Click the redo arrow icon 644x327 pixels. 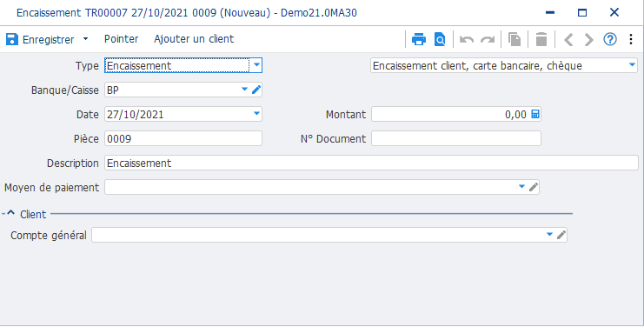point(488,40)
